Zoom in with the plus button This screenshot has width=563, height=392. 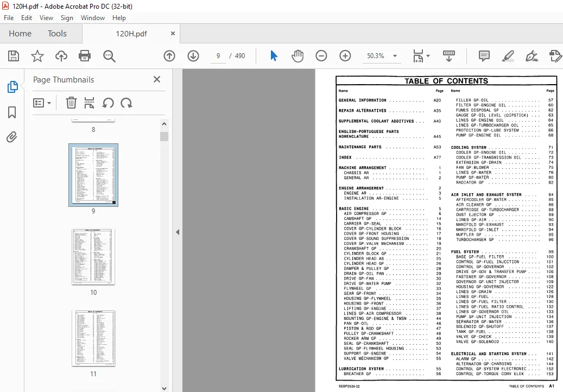pyautogui.click(x=345, y=56)
